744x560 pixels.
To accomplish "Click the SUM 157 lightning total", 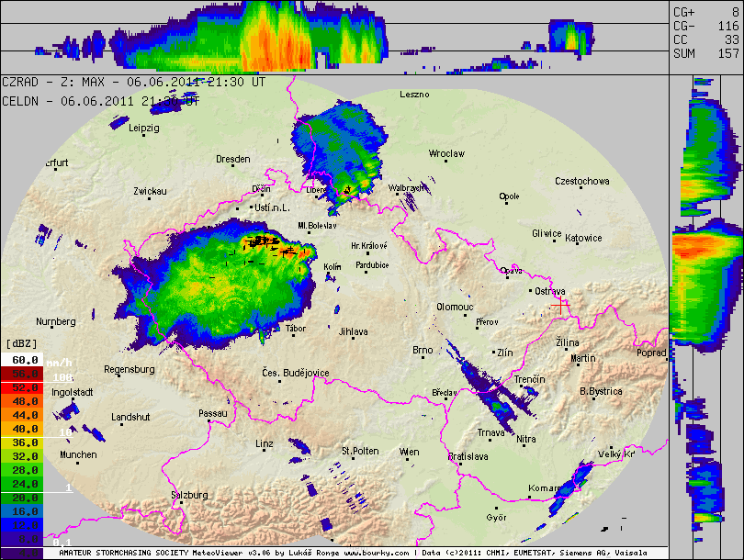I will click(705, 54).
